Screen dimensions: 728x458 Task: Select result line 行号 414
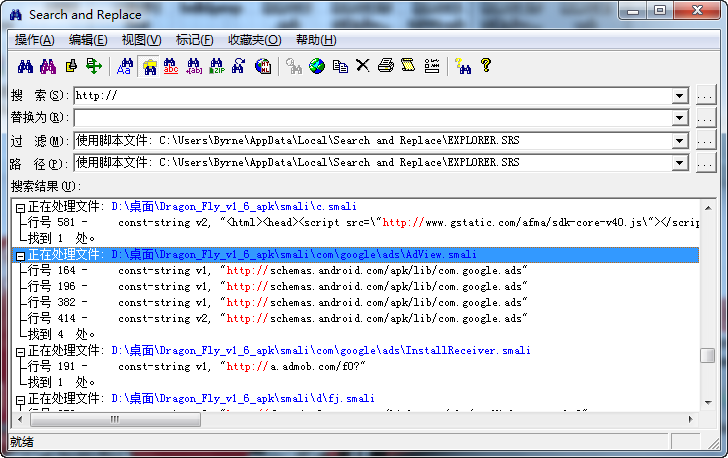coord(278,319)
